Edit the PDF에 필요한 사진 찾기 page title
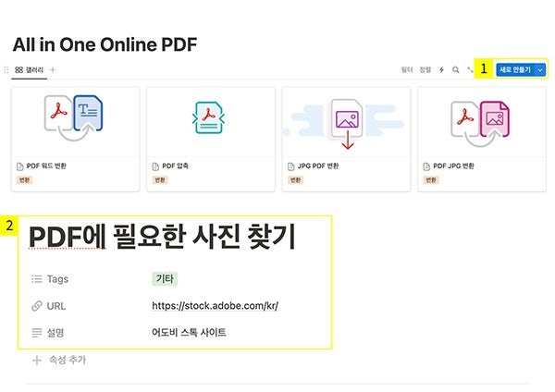555x392 pixels. [x=162, y=237]
